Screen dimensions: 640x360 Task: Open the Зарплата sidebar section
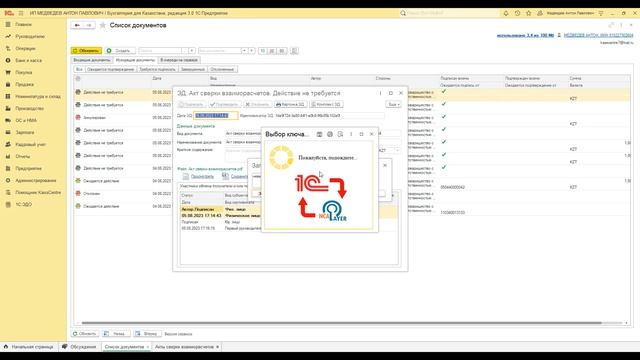pyautogui.click(x=24, y=132)
